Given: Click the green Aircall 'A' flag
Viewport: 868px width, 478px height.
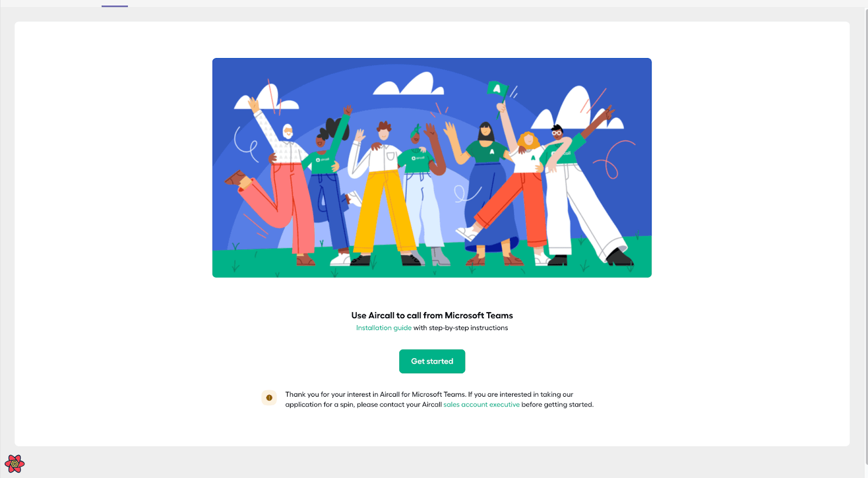Looking at the screenshot, I should 496,89.
